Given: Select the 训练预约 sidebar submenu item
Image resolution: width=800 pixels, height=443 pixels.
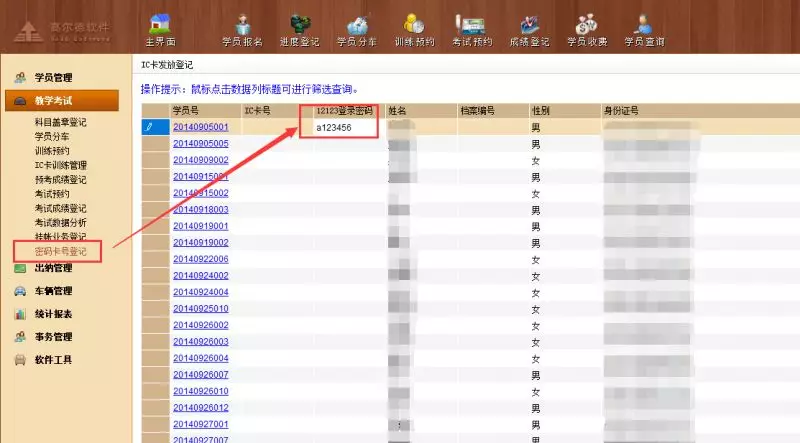Looking at the screenshot, I should pyautogui.click(x=52, y=151).
